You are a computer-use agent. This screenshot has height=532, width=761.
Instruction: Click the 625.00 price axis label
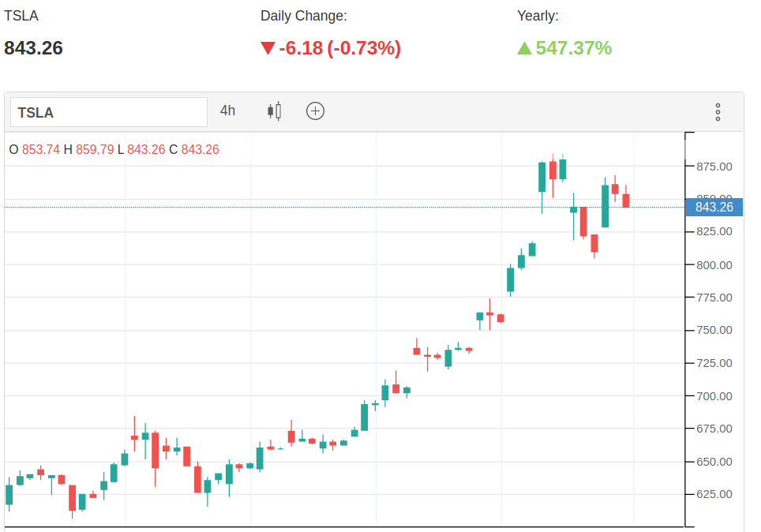click(714, 494)
